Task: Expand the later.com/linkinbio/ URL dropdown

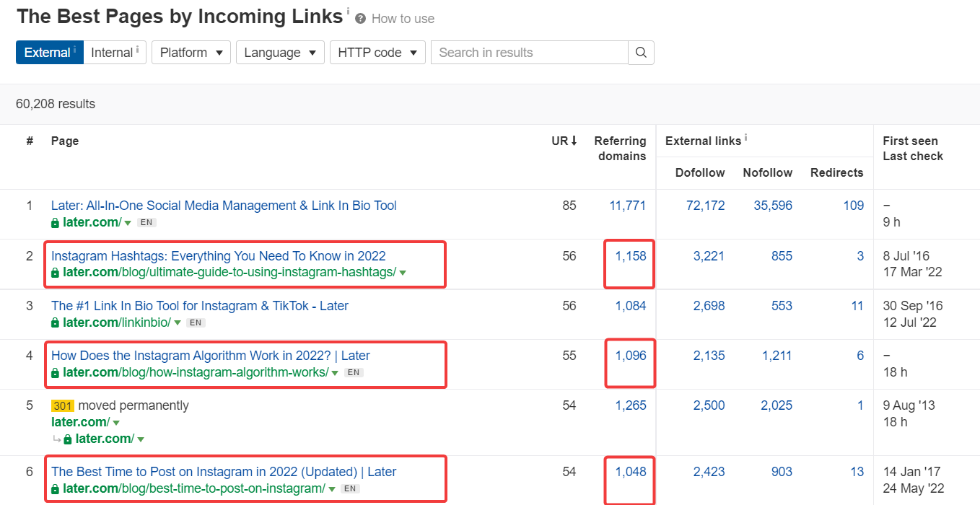Action: [x=177, y=323]
